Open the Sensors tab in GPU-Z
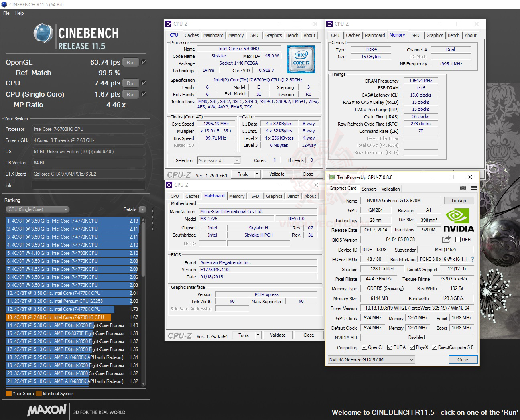This screenshot has width=520, height=420. click(x=369, y=189)
